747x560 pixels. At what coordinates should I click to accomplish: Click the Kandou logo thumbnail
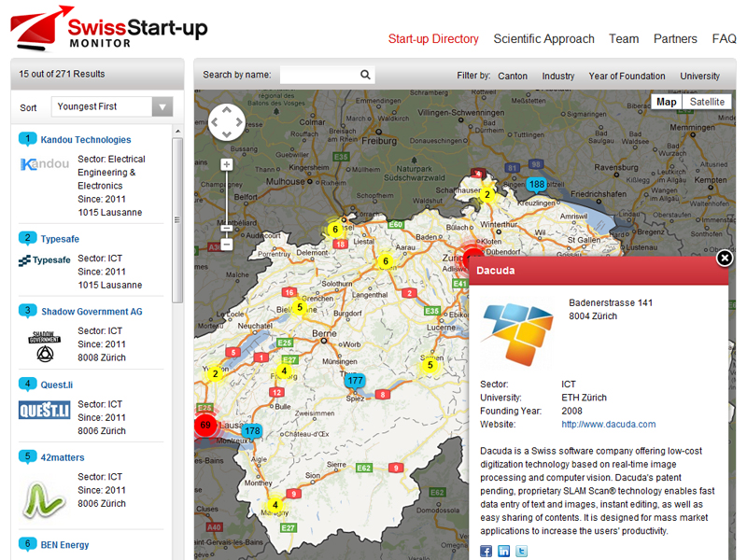45,164
